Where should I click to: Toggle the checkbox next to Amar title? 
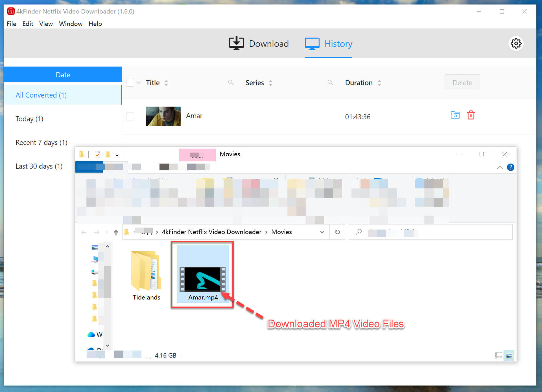coord(130,116)
